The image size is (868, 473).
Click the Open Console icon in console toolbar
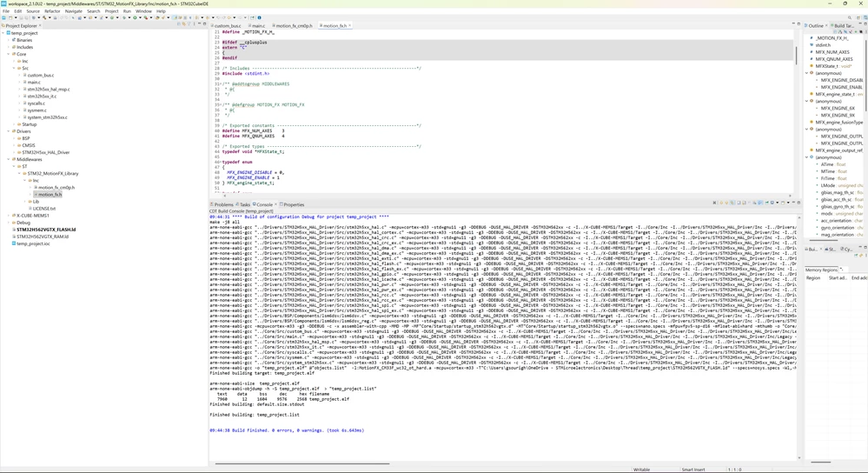click(x=783, y=203)
